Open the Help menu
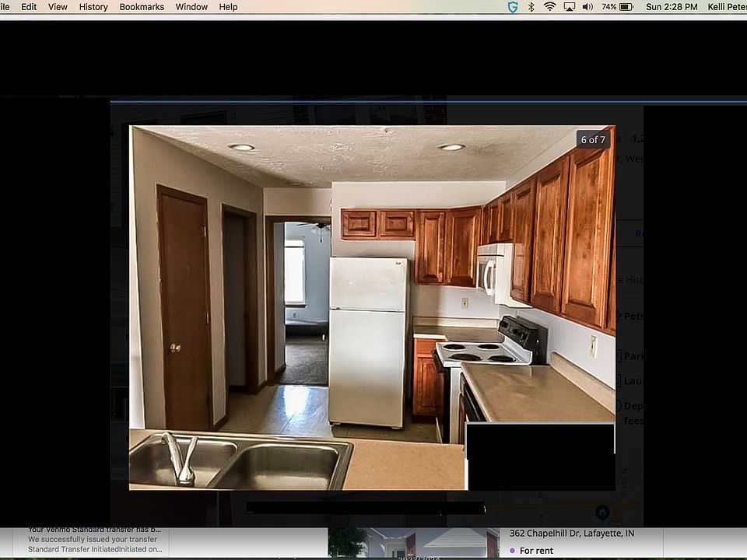747x560 pixels. coord(228,7)
